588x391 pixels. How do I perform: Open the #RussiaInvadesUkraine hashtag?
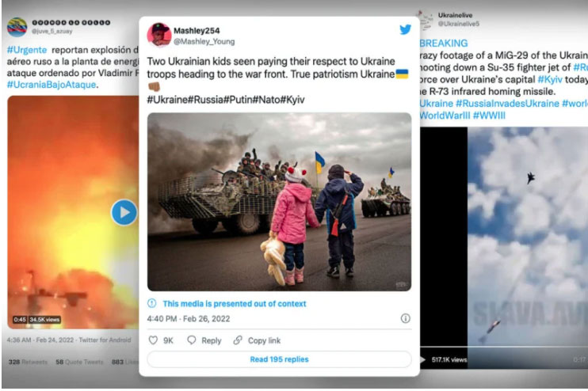click(x=507, y=104)
